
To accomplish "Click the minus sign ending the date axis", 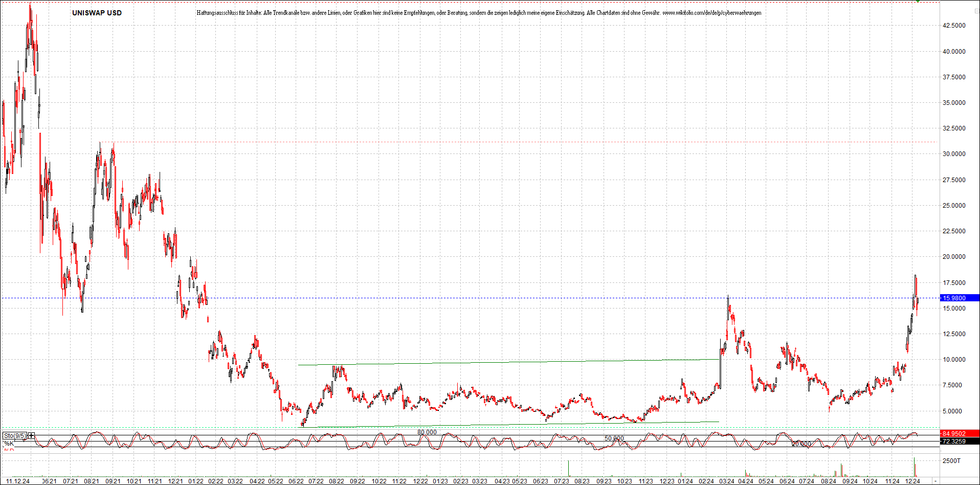I will (936, 481).
